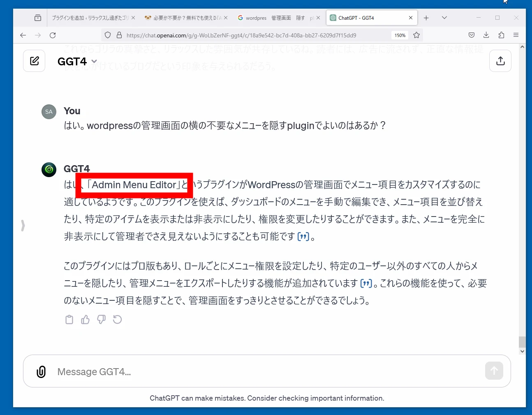The height and width of the screenshot is (415, 532).
Task: Bookmark this page with star icon
Action: tap(416, 35)
